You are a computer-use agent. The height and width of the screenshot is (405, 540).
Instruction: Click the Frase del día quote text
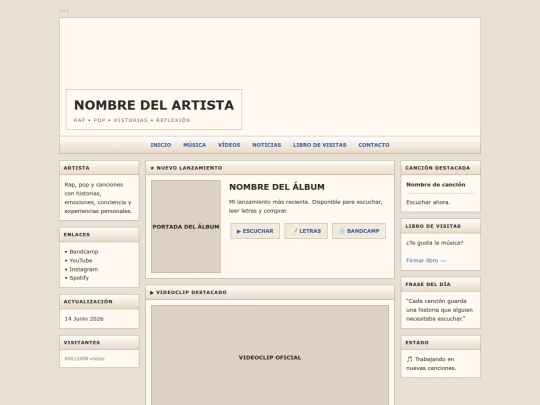pyautogui.click(x=439, y=310)
